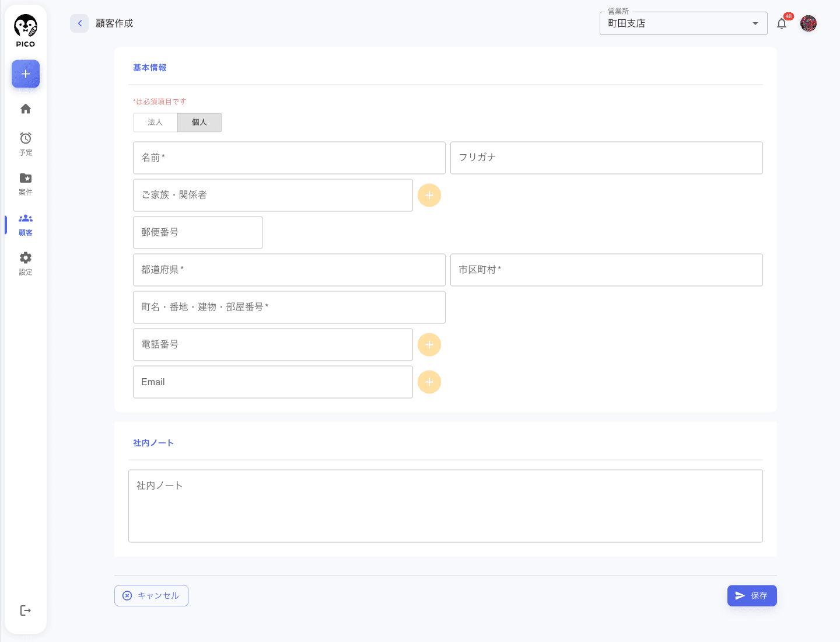Go back using the chevron button

(79, 23)
